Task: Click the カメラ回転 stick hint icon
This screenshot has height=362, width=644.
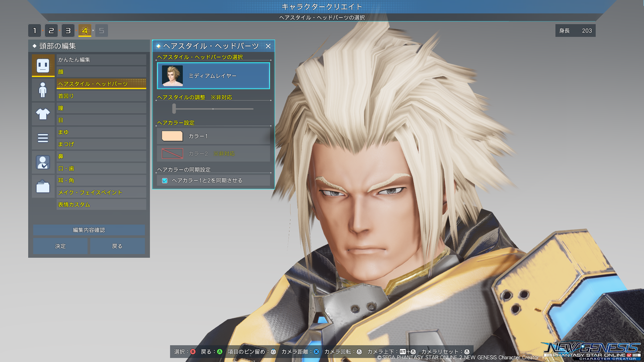Action: [x=359, y=351]
